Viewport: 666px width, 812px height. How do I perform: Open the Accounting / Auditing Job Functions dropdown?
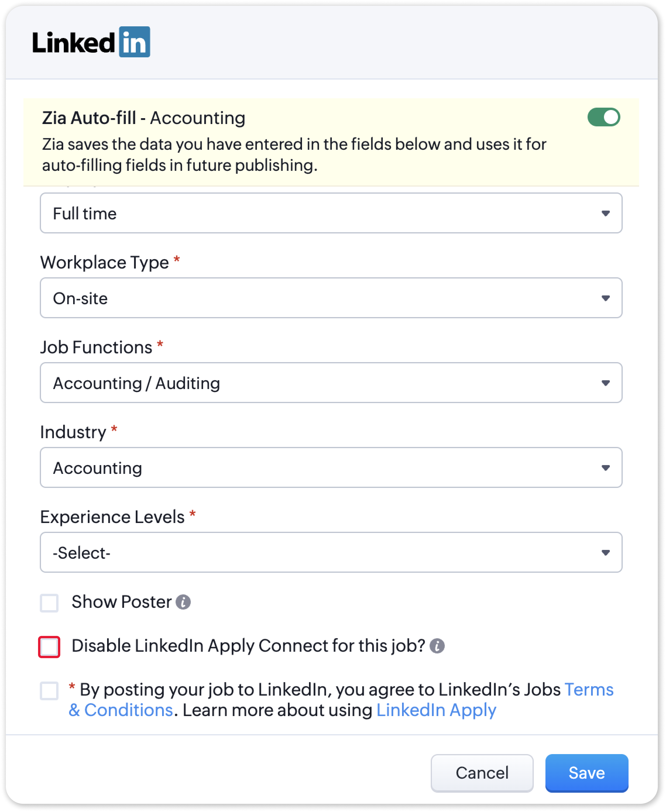[x=331, y=382]
